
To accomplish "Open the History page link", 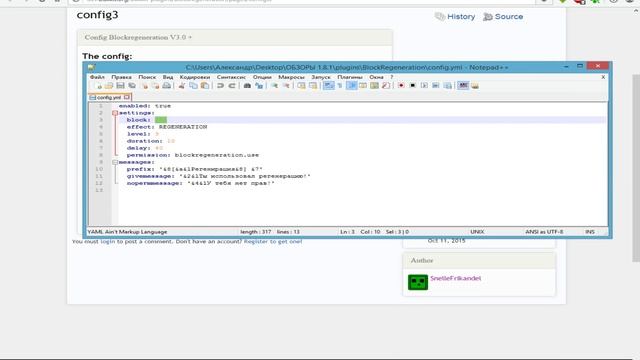I will tap(455, 17).
